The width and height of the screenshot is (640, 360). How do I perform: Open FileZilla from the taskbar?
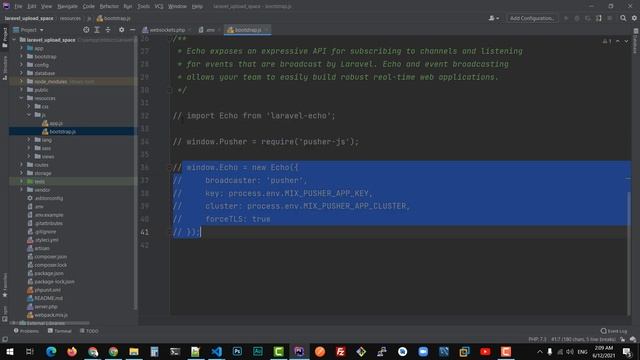340,351
